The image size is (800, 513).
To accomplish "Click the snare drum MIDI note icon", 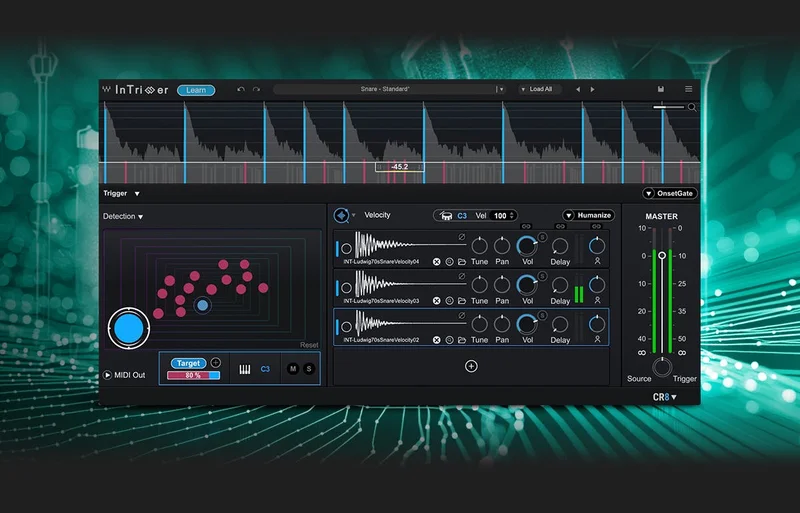I will click(x=446, y=216).
